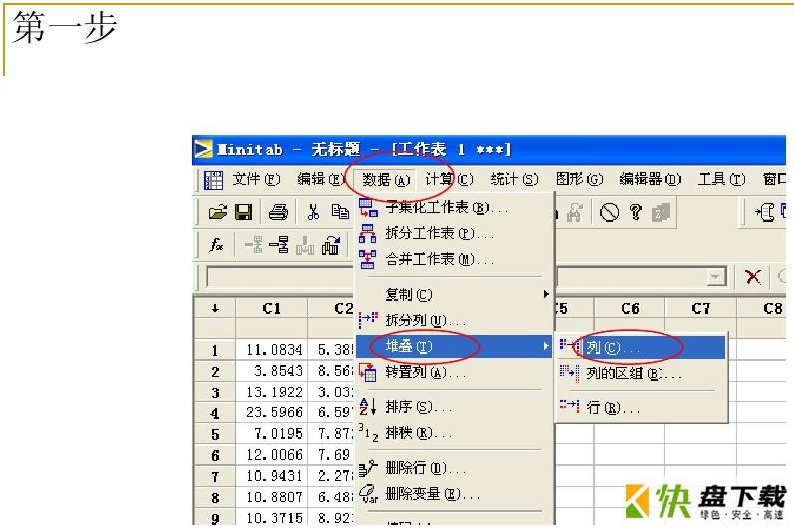Click the cell containing 23.5966
This screenshot has width=794, height=532.
[x=271, y=412]
